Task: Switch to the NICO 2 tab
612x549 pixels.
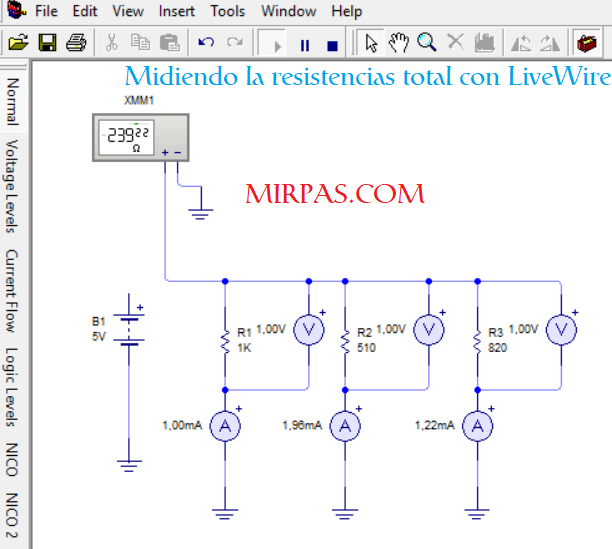Action: [x=13, y=515]
